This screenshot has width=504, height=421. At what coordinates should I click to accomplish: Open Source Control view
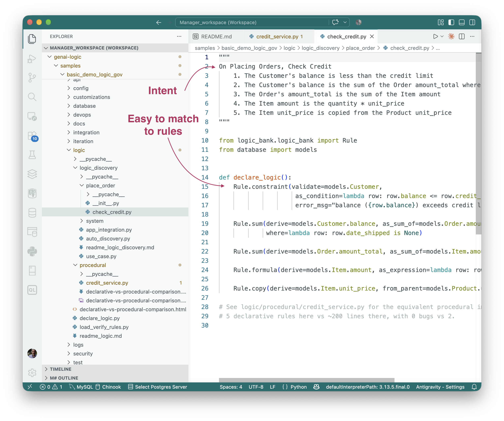click(x=32, y=78)
